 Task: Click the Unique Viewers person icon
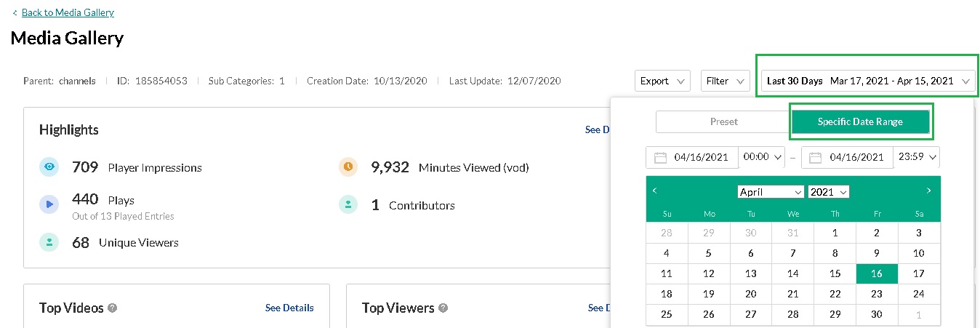point(49,242)
